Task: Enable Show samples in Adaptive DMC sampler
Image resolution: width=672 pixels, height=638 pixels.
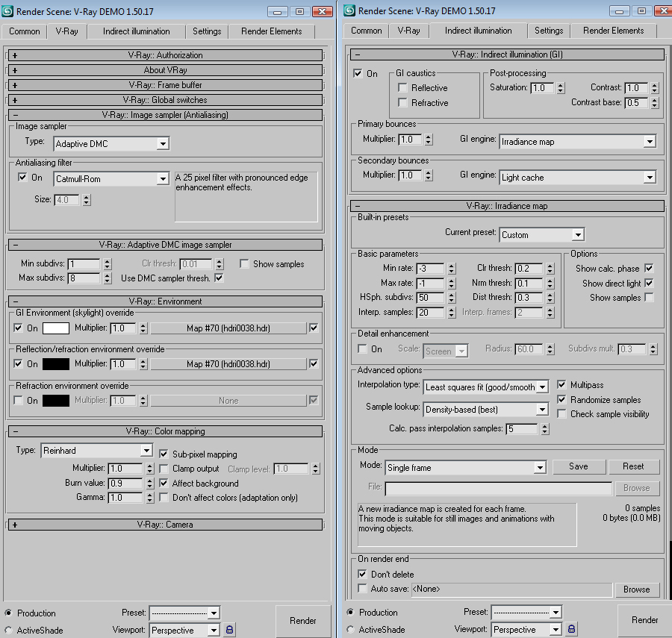Action: tap(244, 263)
